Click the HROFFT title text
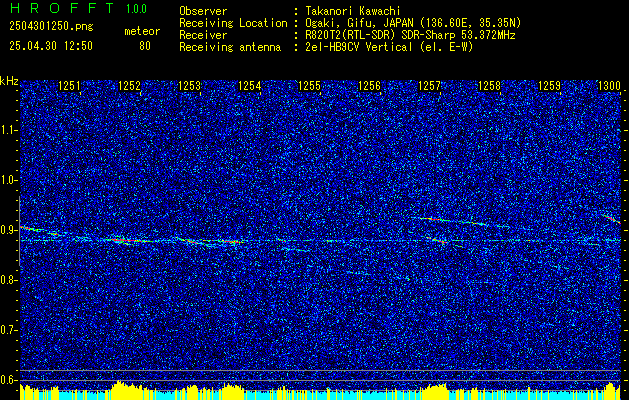 (62, 8)
